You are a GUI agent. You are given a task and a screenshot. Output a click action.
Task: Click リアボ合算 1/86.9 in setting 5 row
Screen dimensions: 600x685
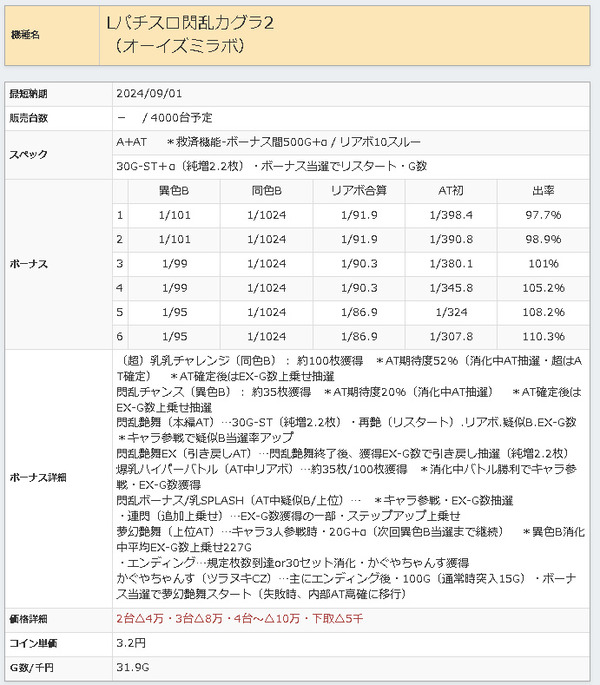tap(359, 312)
